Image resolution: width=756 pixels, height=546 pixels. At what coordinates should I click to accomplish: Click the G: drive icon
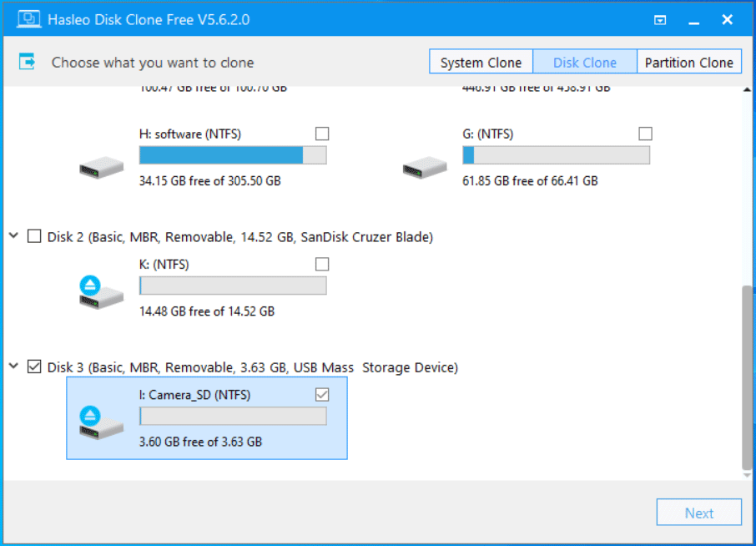[x=425, y=167]
